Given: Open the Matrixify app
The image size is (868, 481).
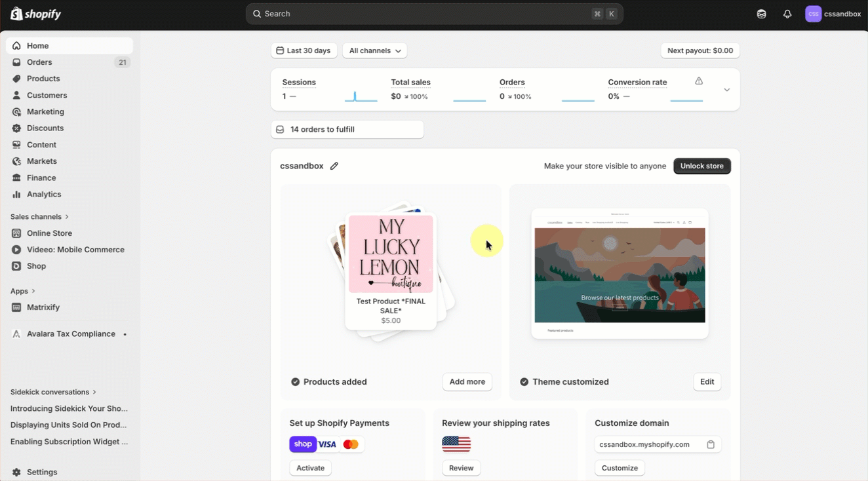Looking at the screenshot, I should coord(43,307).
